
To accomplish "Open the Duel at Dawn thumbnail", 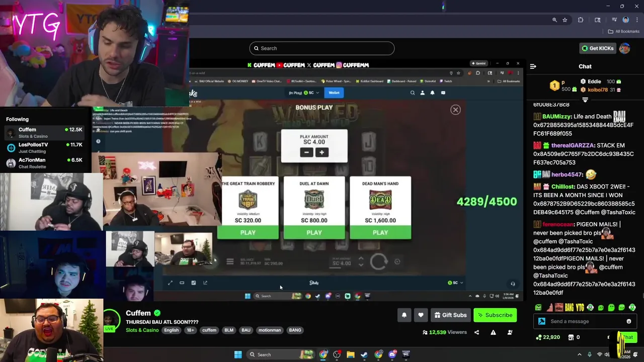I will pos(314,200).
